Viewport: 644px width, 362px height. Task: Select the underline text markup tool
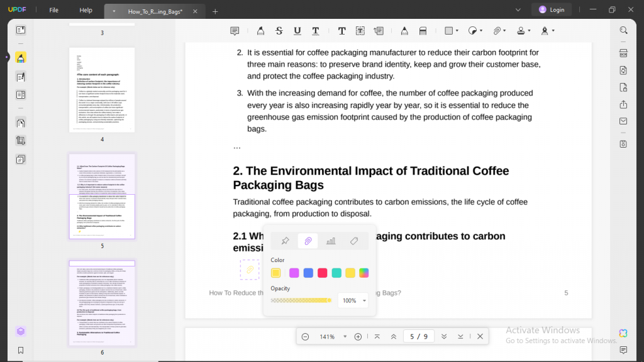point(296,30)
